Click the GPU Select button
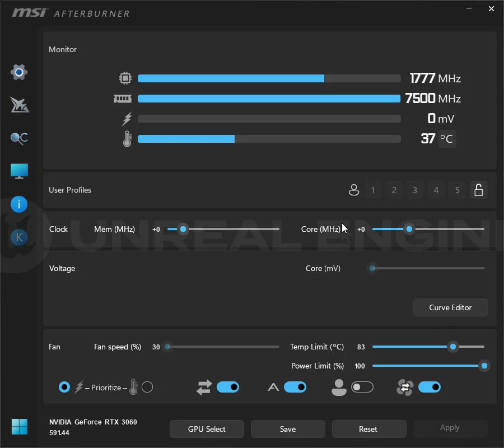The width and height of the screenshot is (504, 448). [207, 429]
